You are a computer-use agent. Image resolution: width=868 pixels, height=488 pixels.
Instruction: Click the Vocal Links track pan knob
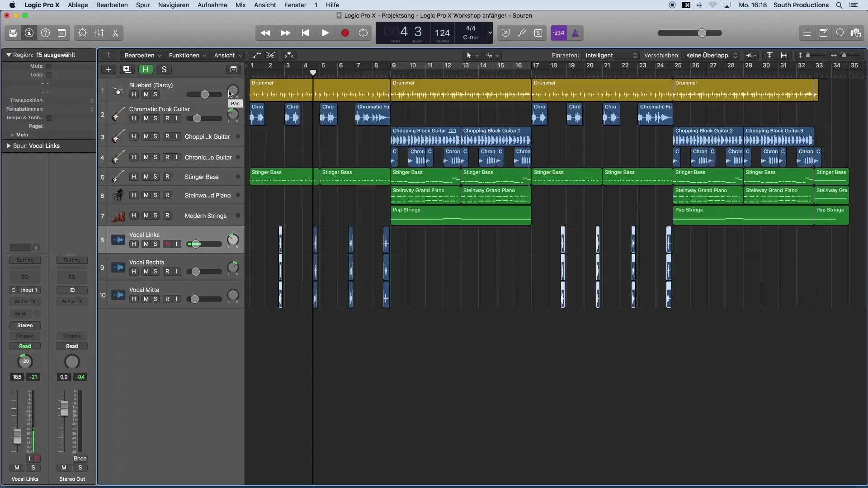tap(233, 240)
